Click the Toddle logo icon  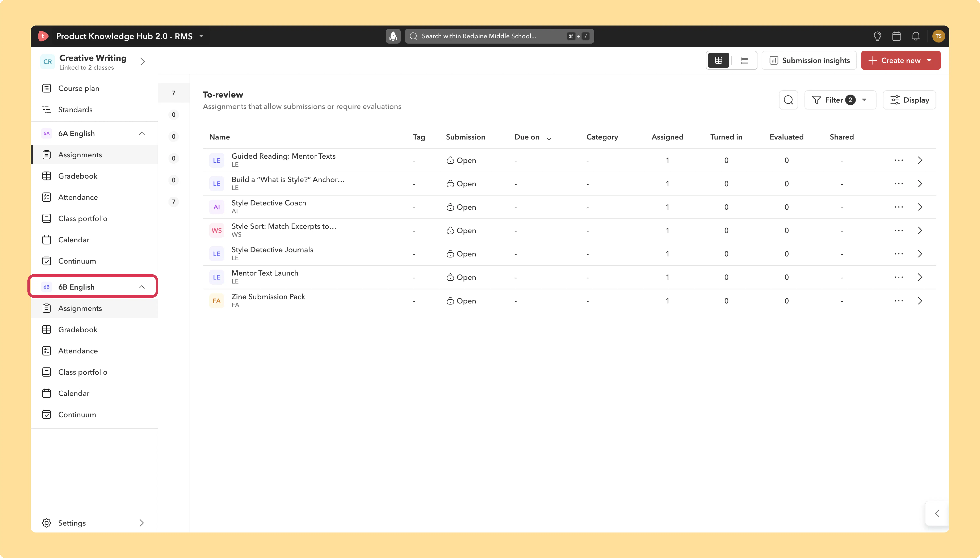coord(43,36)
